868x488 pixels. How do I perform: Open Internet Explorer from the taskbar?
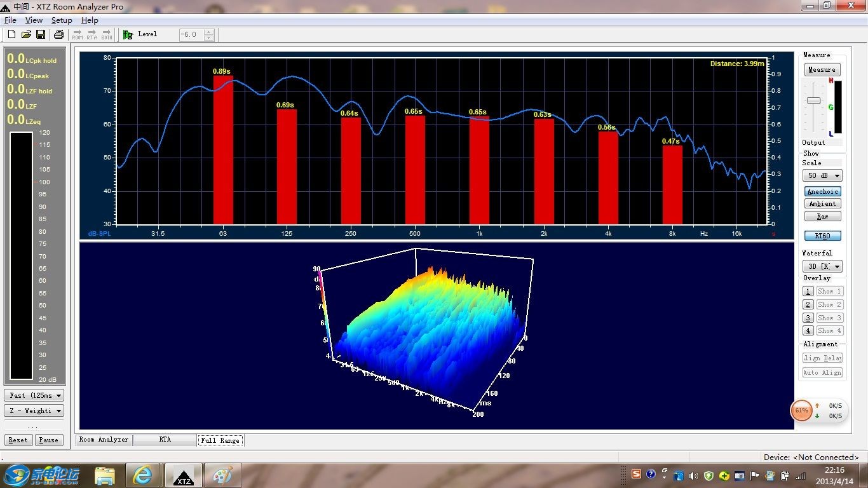[144, 475]
